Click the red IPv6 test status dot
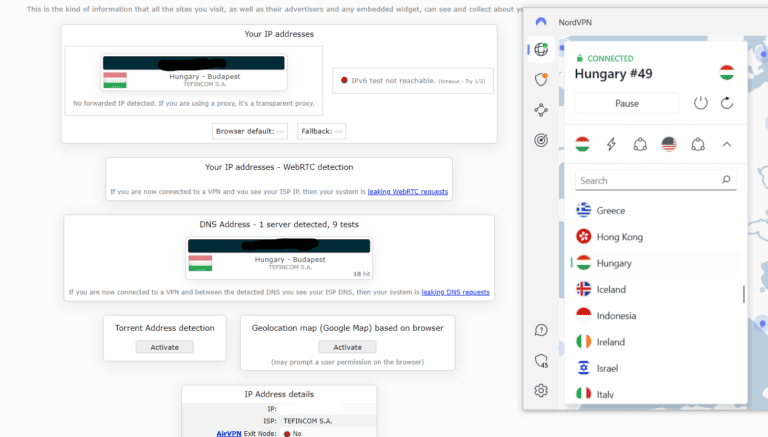 (344, 80)
